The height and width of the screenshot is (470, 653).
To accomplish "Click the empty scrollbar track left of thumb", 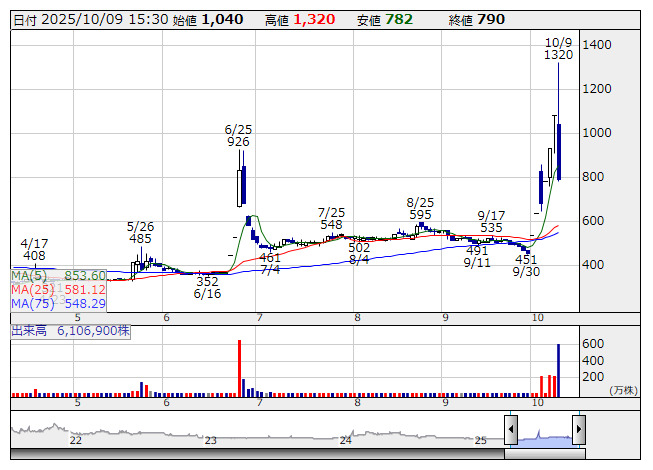I will [x=250, y=454].
